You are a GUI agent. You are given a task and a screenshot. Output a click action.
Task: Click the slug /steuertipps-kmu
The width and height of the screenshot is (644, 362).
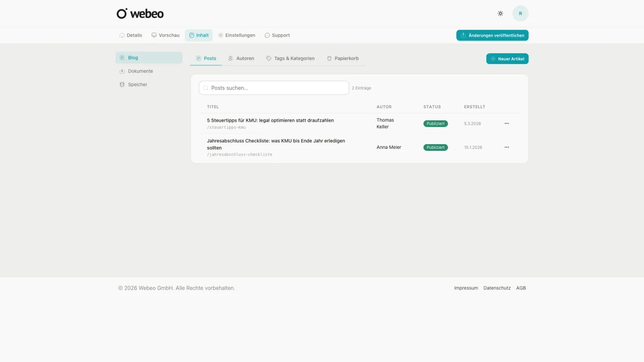click(226, 128)
